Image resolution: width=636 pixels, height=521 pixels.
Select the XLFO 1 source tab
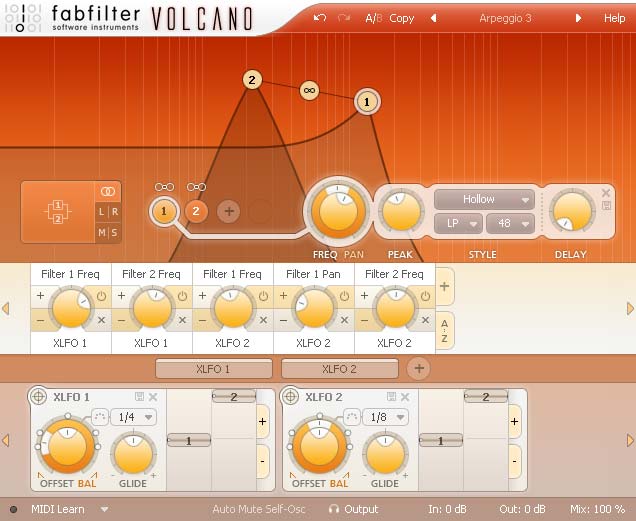click(x=213, y=369)
